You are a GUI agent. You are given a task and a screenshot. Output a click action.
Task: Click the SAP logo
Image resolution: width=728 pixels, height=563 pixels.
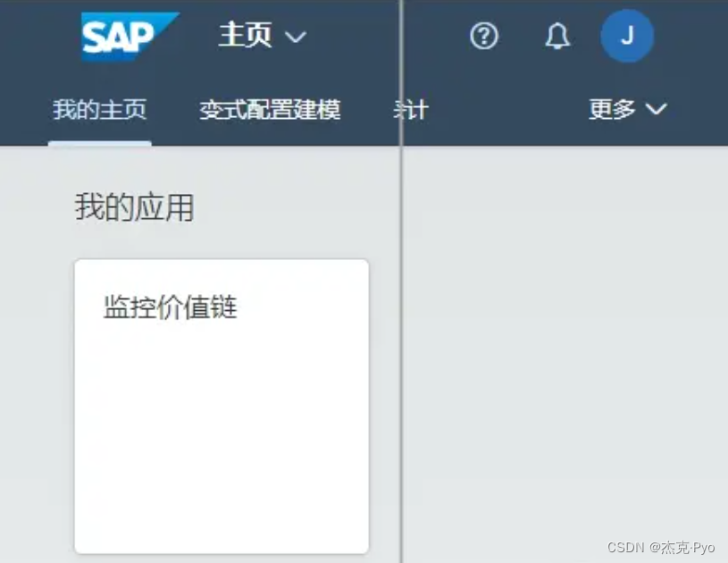click(130, 37)
